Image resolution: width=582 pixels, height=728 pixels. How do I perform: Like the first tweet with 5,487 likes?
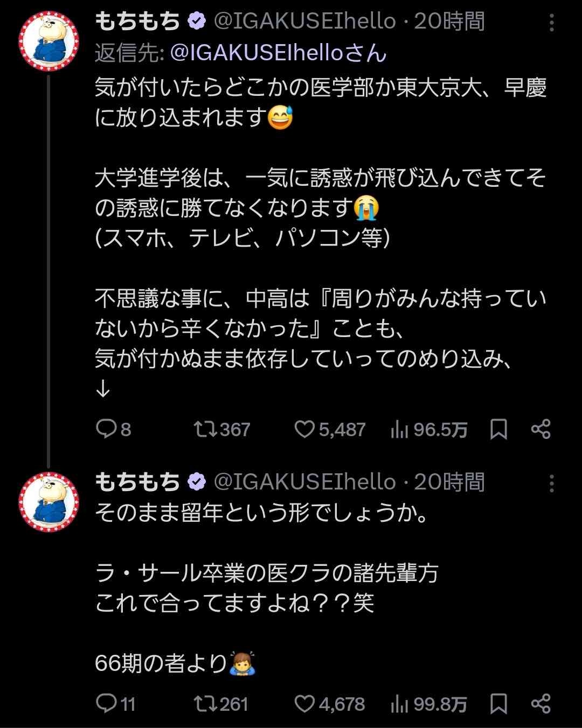pyautogui.click(x=304, y=429)
